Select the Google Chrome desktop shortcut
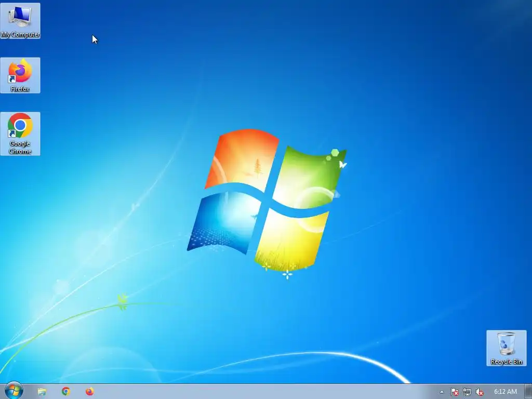The image size is (532, 399). (20, 134)
